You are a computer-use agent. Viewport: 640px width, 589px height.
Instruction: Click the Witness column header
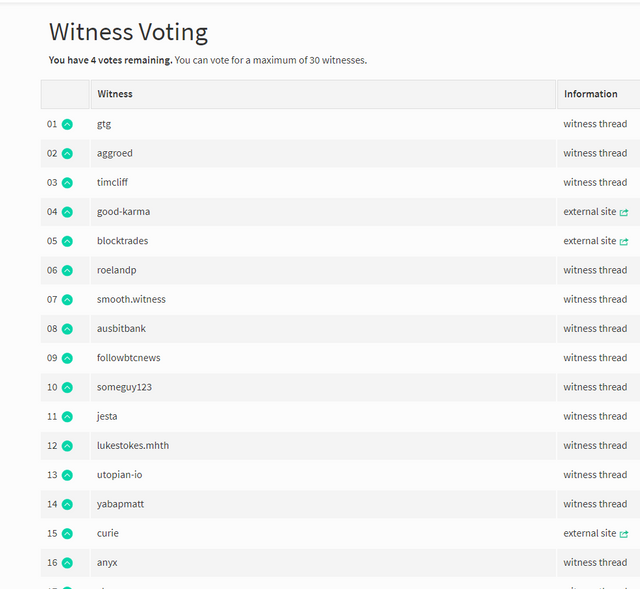(x=323, y=94)
